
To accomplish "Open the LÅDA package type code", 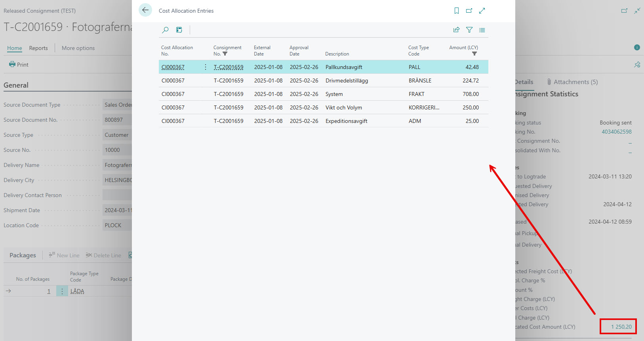I will 77,291.
